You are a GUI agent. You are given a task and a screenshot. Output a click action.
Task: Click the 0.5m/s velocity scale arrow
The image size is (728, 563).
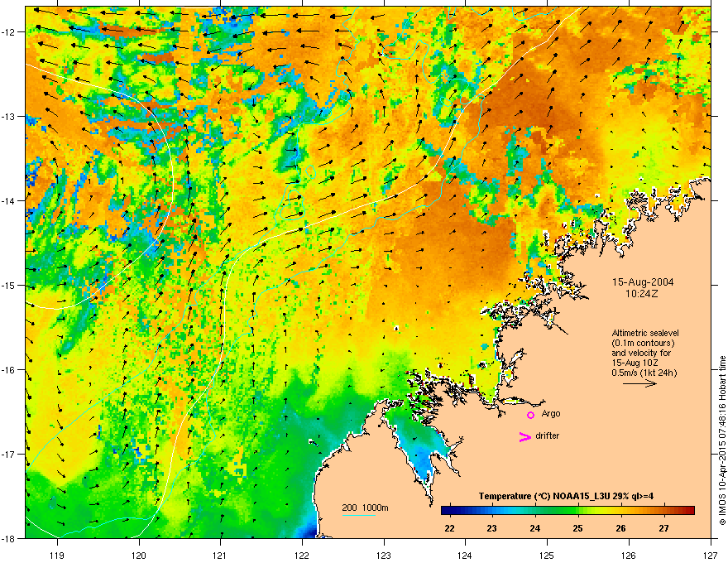point(639,383)
